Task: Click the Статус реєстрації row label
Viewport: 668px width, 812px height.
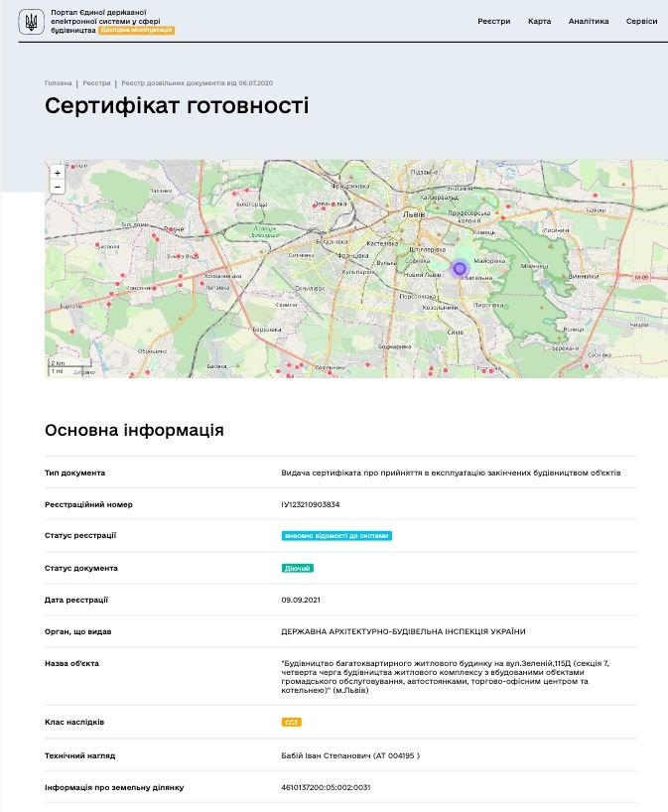Action: click(80, 535)
